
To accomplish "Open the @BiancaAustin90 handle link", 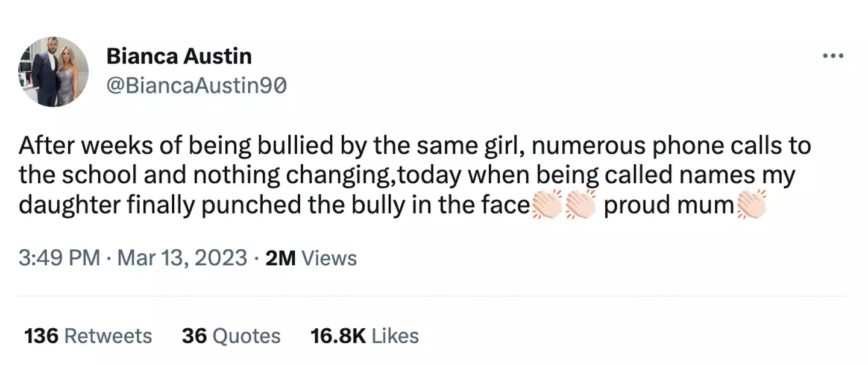I will click(x=197, y=86).
